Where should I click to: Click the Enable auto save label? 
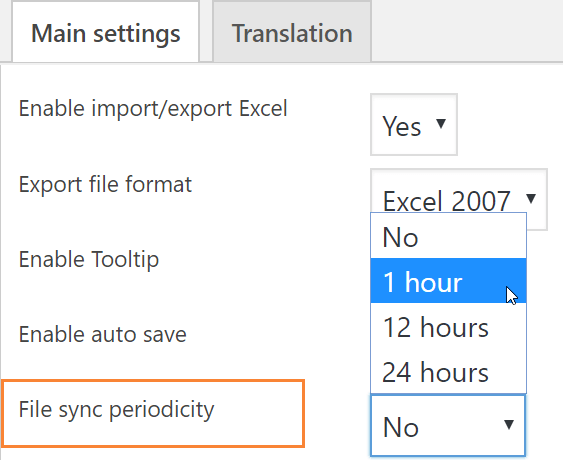pyautogui.click(x=103, y=334)
